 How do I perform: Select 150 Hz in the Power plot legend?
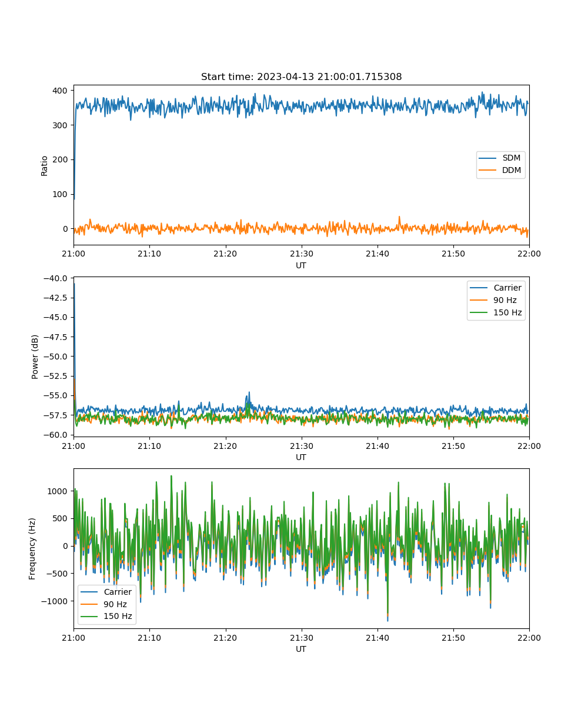(x=507, y=312)
